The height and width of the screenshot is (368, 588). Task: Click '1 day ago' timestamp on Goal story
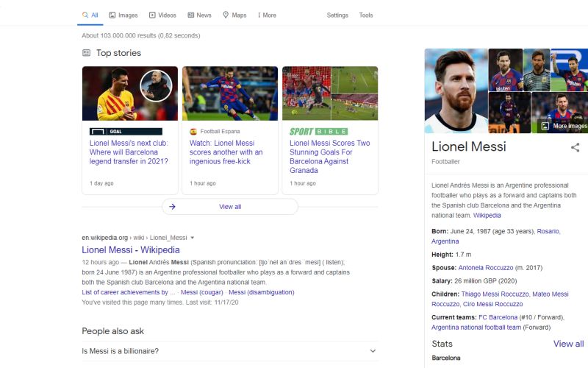101,183
